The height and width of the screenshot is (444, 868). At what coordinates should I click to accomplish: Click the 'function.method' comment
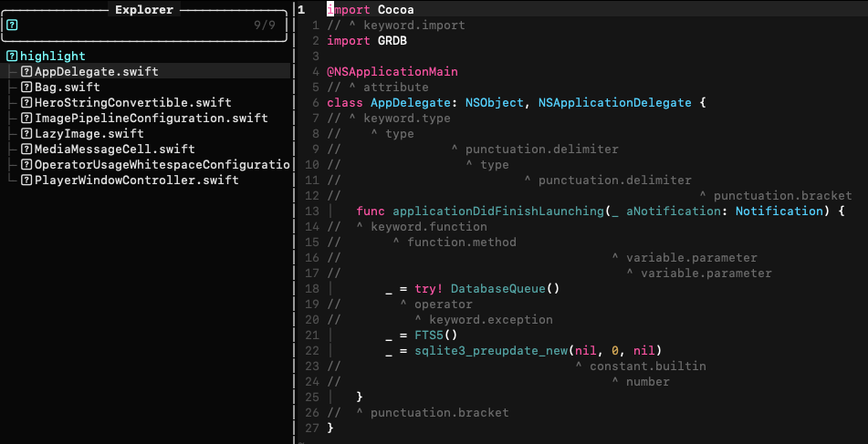462,243
